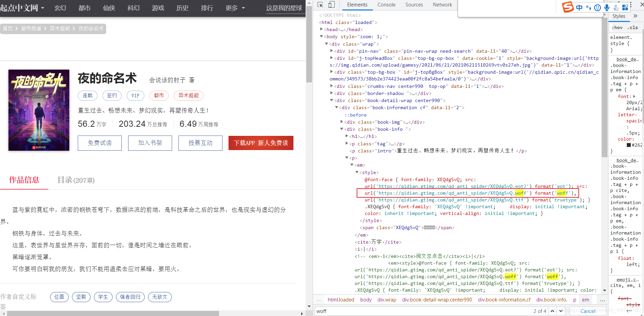Toggle Sogou punctuation mode icon
Image resolution: width=644 pixels, height=316 pixels.
589,7
